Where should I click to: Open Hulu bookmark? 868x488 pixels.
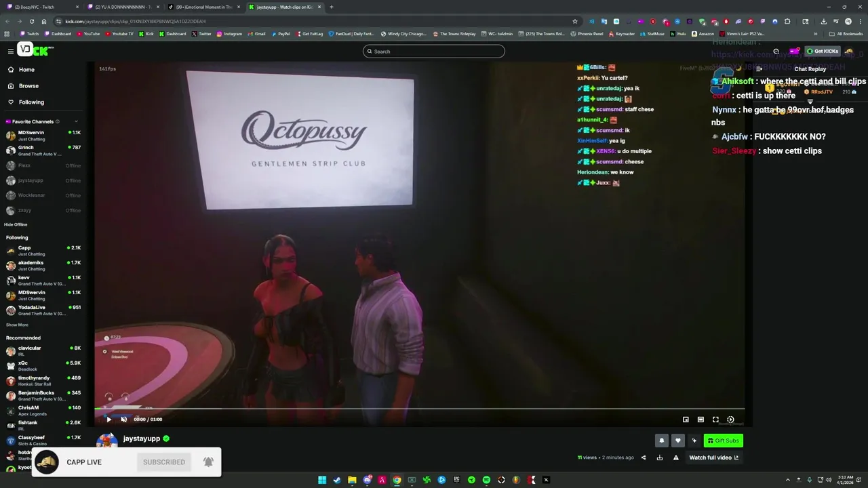678,33
